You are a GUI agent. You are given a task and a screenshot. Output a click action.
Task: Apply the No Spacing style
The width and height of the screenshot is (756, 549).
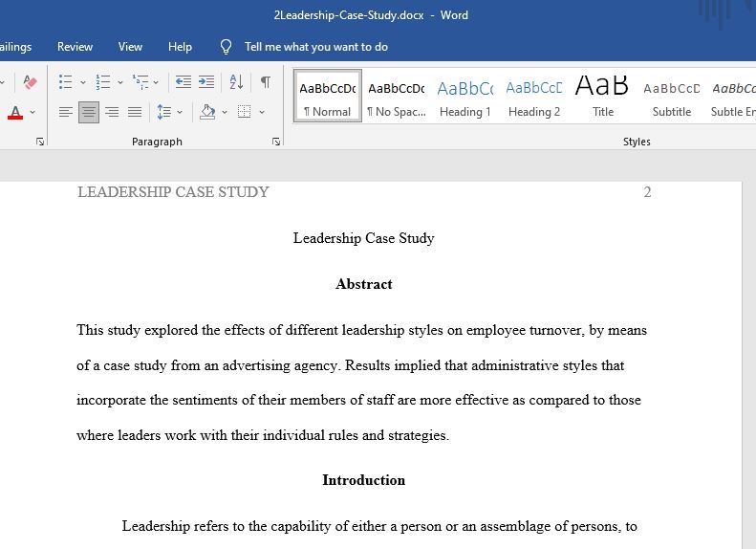pyautogui.click(x=397, y=96)
